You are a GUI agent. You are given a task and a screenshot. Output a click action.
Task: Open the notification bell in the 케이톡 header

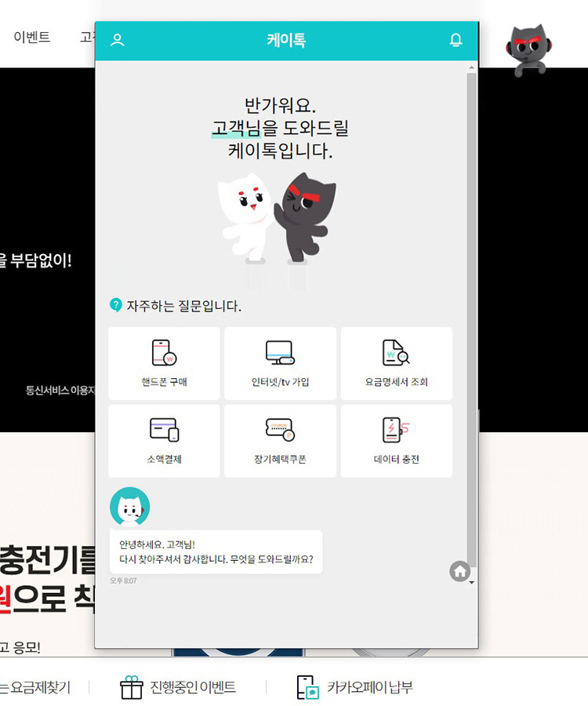tap(456, 40)
